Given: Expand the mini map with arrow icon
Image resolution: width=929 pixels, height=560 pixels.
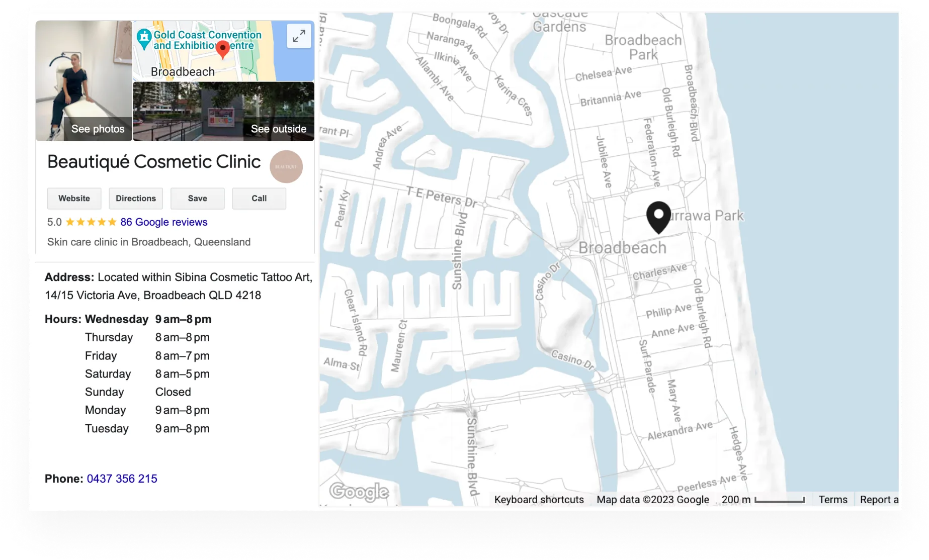Looking at the screenshot, I should (x=299, y=36).
